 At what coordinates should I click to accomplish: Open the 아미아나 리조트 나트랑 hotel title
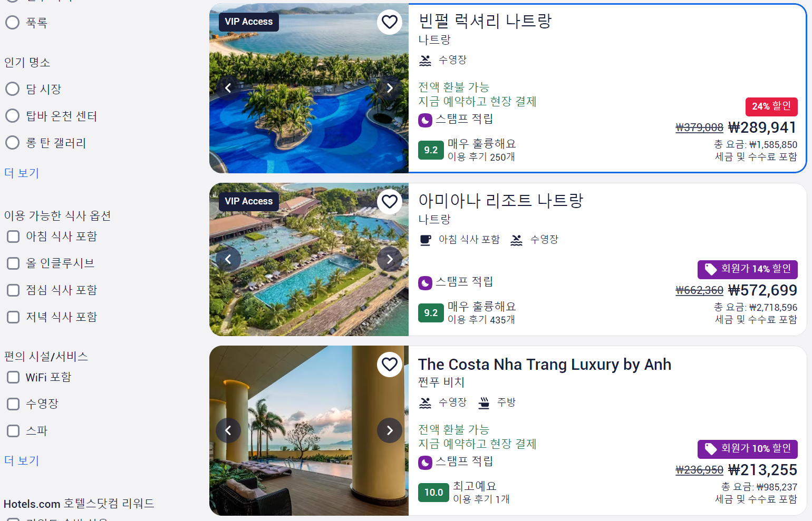(501, 201)
